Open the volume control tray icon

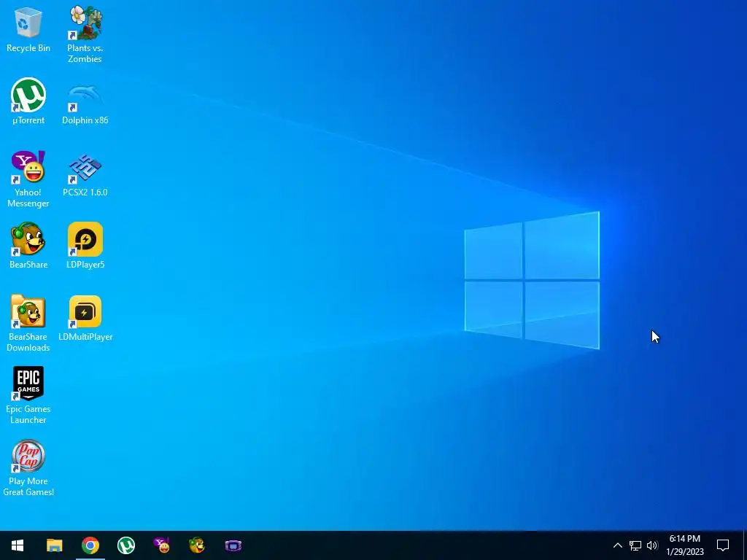[652, 545]
